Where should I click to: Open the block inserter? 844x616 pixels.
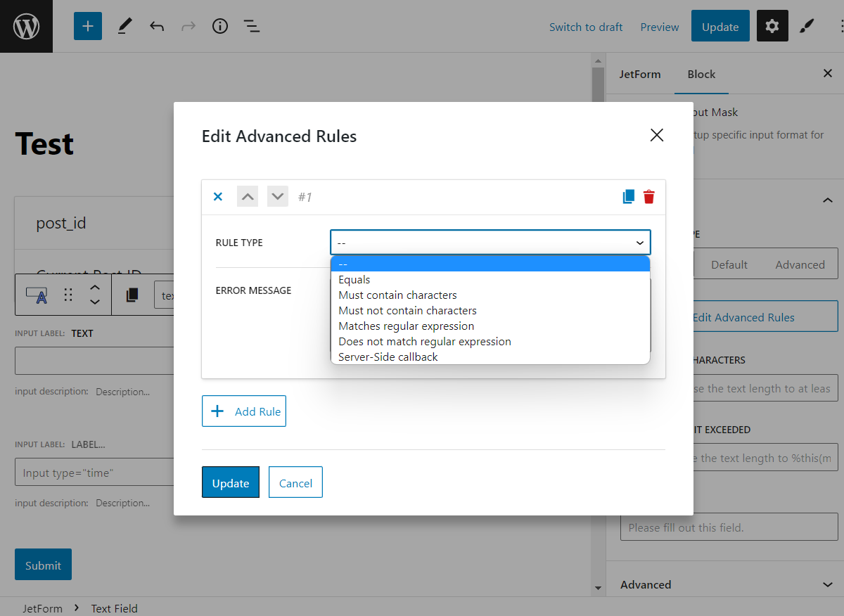click(87, 26)
